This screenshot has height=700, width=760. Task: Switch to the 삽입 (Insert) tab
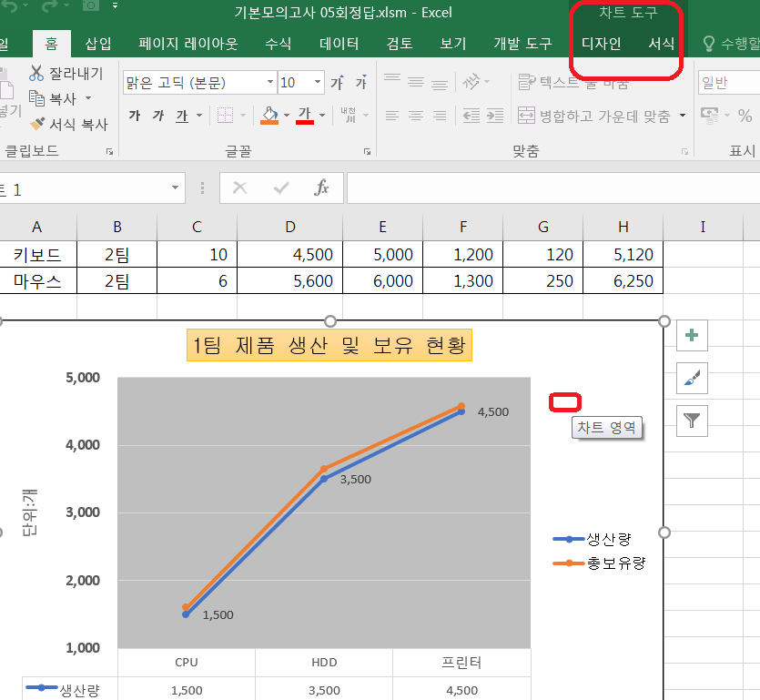click(x=98, y=44)
